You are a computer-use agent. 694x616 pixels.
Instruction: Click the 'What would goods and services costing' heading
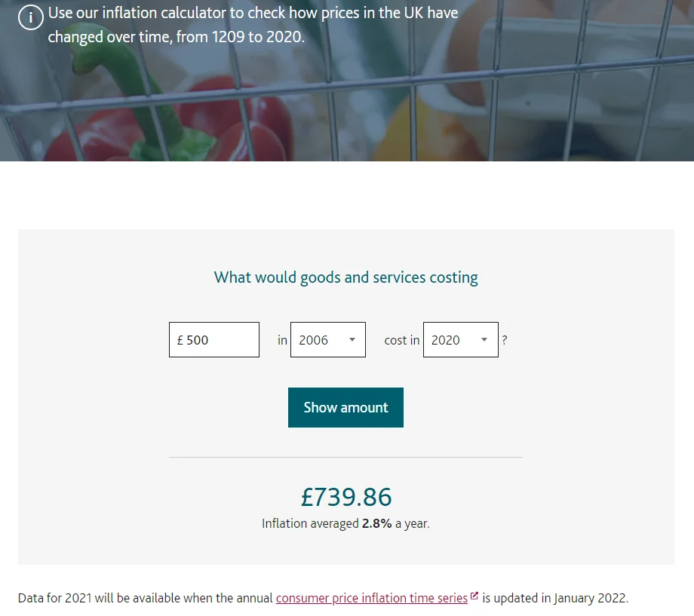pyautogui.click(x=345, y=277)
